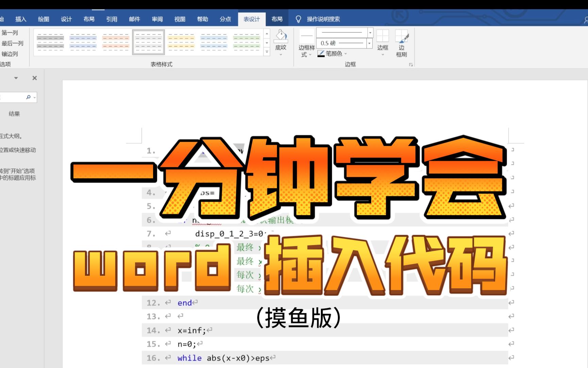
Task: Go to the 邮件 tab
Action: pyautogui.click(x=134, y=19)
